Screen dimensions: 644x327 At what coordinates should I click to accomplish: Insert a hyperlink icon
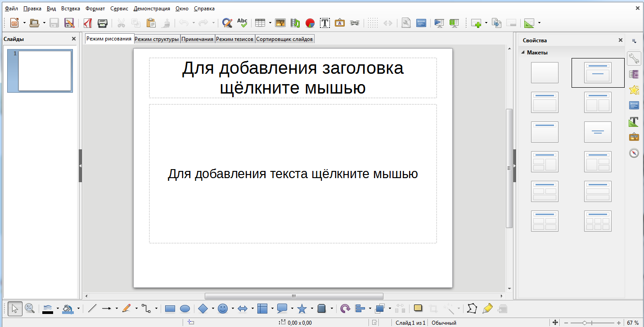pyautogui.click(x=355, y=23)
